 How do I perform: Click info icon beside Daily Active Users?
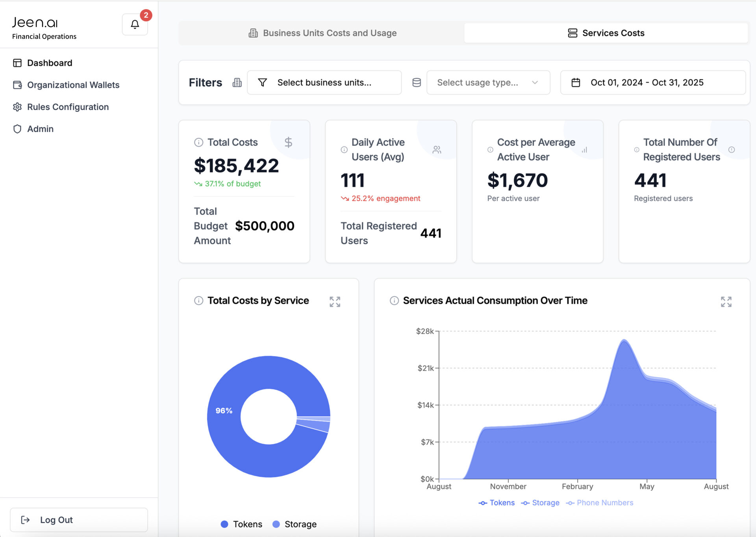(344, 149)
